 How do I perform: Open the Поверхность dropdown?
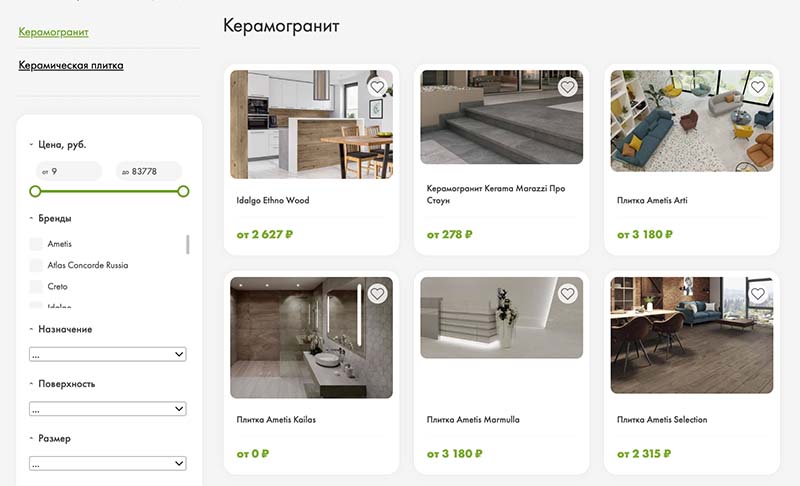tap(108, 409)
